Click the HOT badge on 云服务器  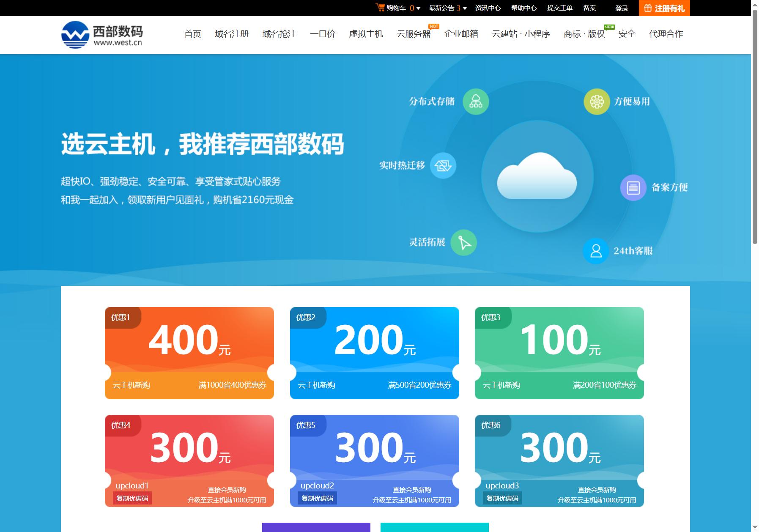click(434, 26)
